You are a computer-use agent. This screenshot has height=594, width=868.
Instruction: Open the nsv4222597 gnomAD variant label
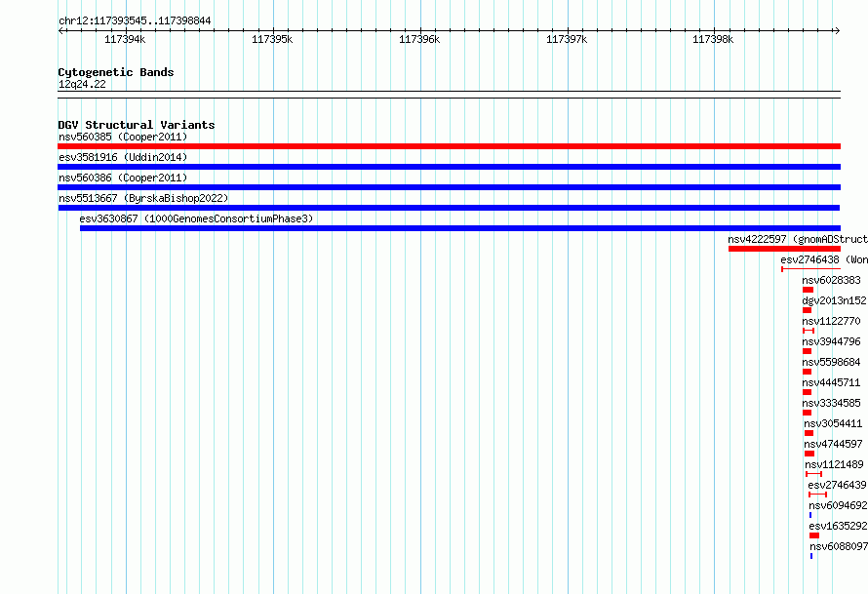(x=798, y=239)
